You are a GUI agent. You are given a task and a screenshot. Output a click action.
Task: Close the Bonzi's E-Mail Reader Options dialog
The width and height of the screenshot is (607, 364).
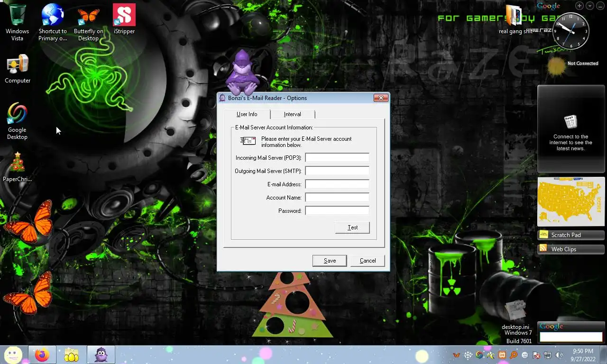coord(381,98)
